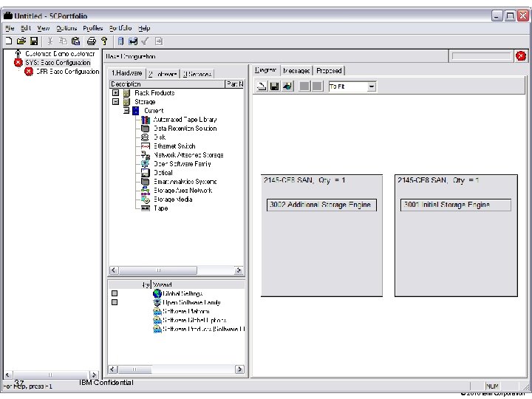Click the export arrow icon in main toolbar

[x=158, y=41]
